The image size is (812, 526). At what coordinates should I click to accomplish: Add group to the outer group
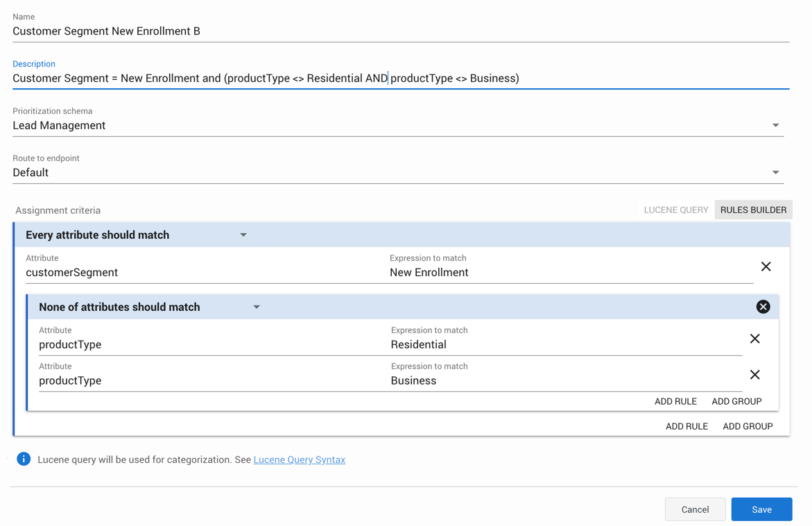pos(748,426)
